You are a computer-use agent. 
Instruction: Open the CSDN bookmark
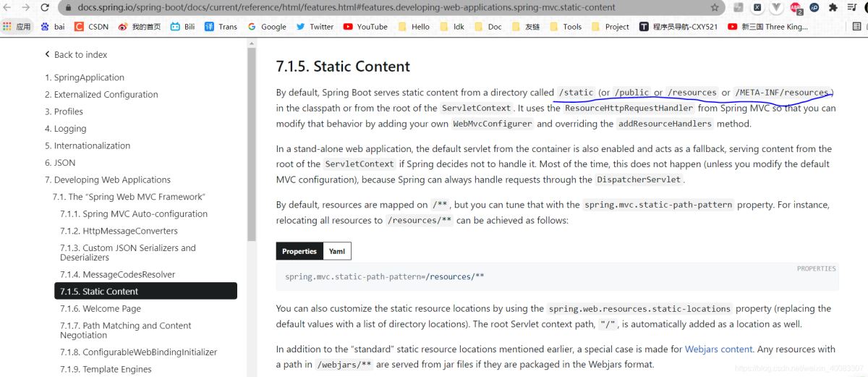point(91,27)
